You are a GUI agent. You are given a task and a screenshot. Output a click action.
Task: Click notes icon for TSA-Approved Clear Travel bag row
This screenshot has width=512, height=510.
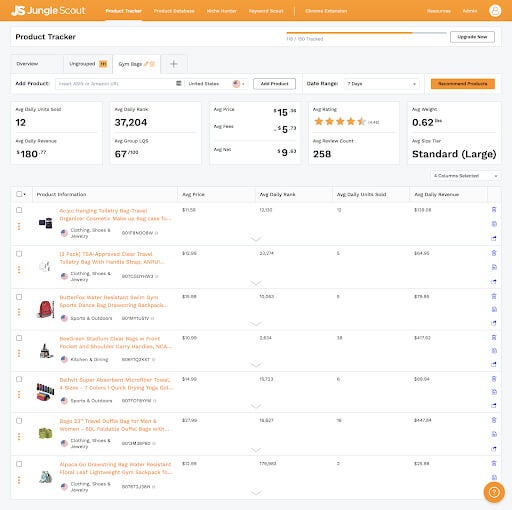[x=494, y=267]
